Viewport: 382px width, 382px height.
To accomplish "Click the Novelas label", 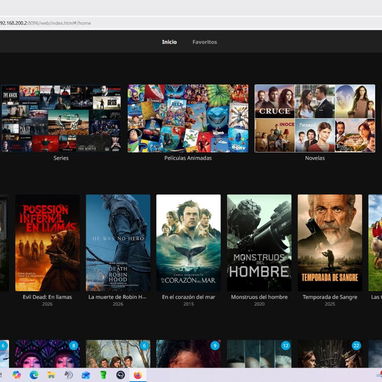I will pos(315,158).
